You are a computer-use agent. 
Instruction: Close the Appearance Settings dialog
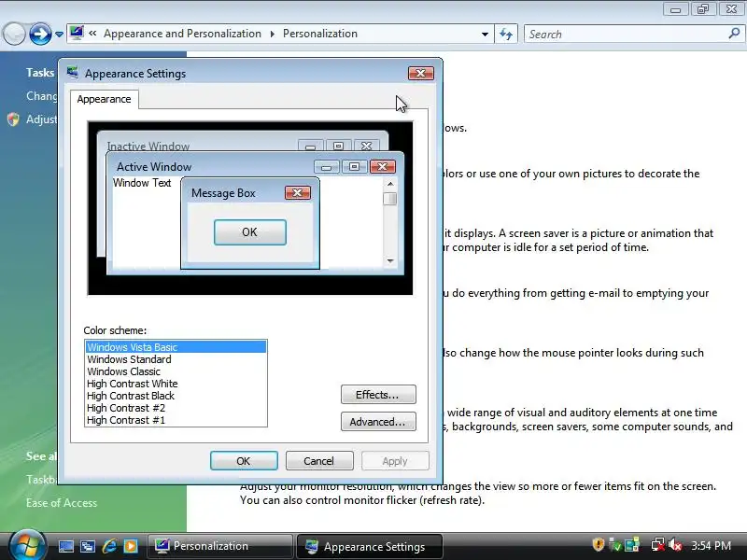pos(421,73)
